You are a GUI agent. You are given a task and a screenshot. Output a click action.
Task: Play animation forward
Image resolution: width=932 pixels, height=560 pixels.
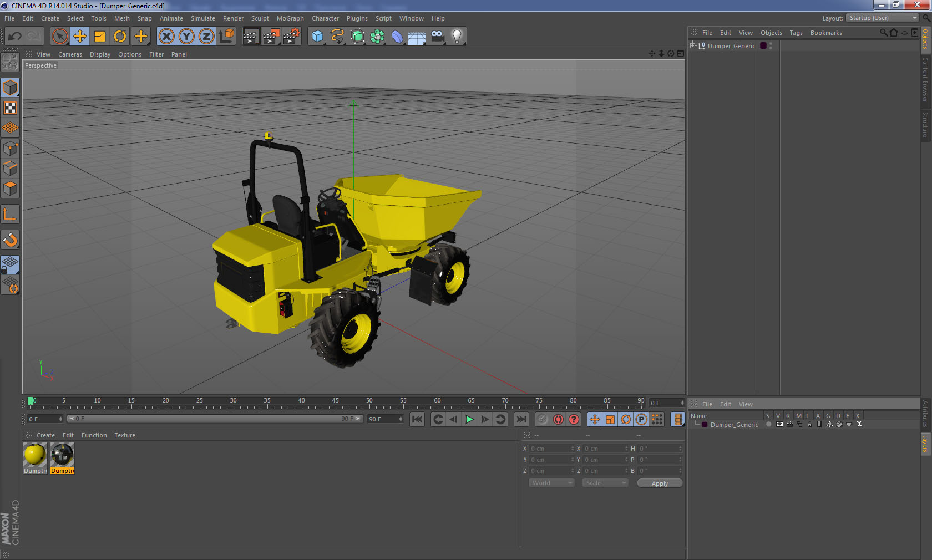click(469, 419)
